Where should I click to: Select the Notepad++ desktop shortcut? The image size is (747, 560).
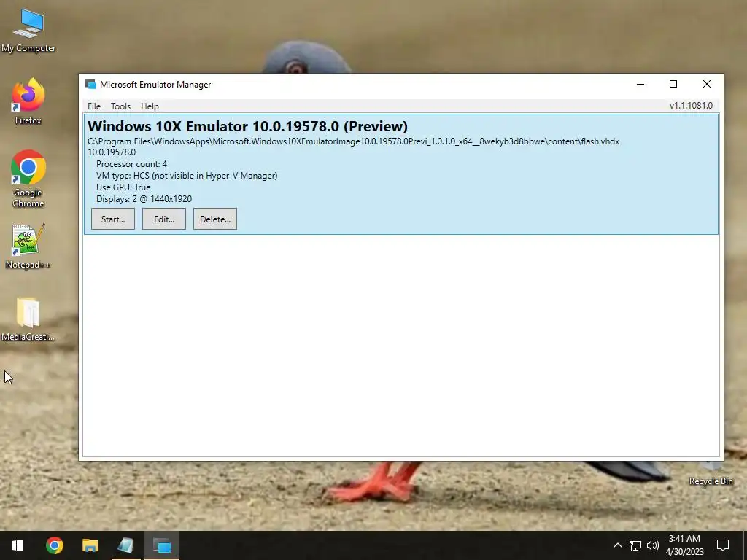tap(28, 246)
